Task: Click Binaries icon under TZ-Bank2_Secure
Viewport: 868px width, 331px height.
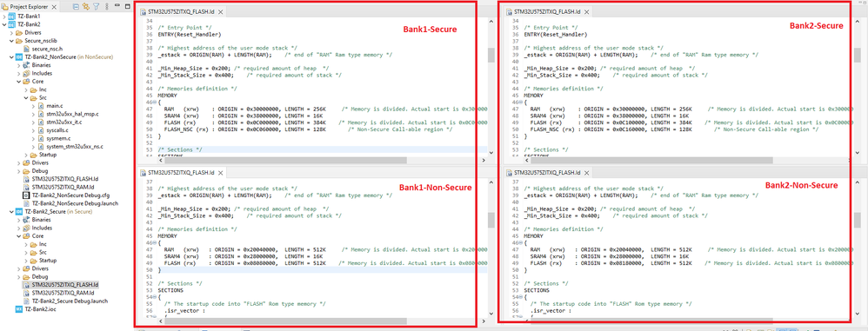Action: click(26, 220)
